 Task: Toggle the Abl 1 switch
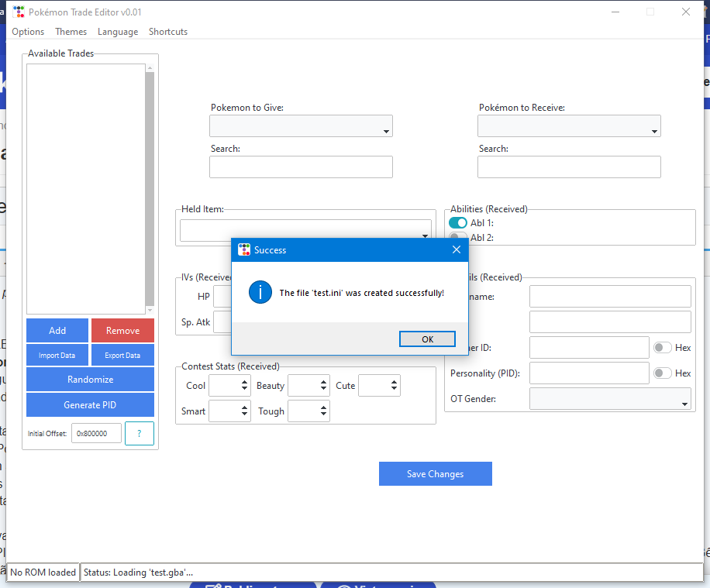tap(458, 223)
